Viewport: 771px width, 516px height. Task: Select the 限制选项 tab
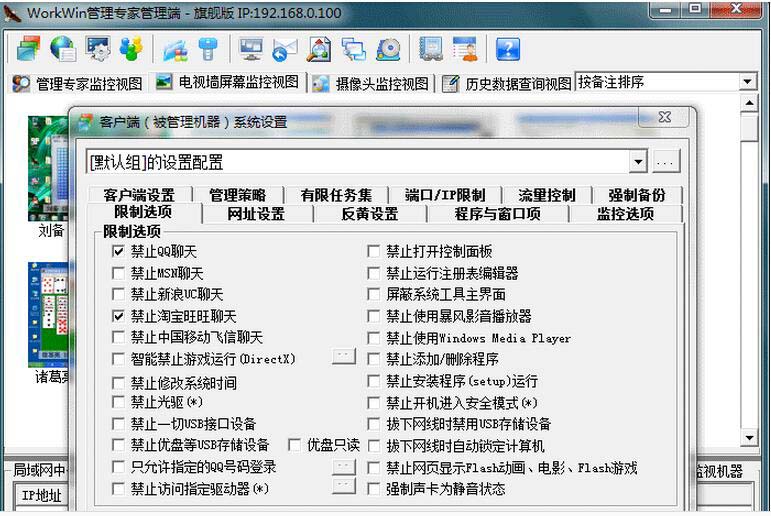[x=143, y=212]
